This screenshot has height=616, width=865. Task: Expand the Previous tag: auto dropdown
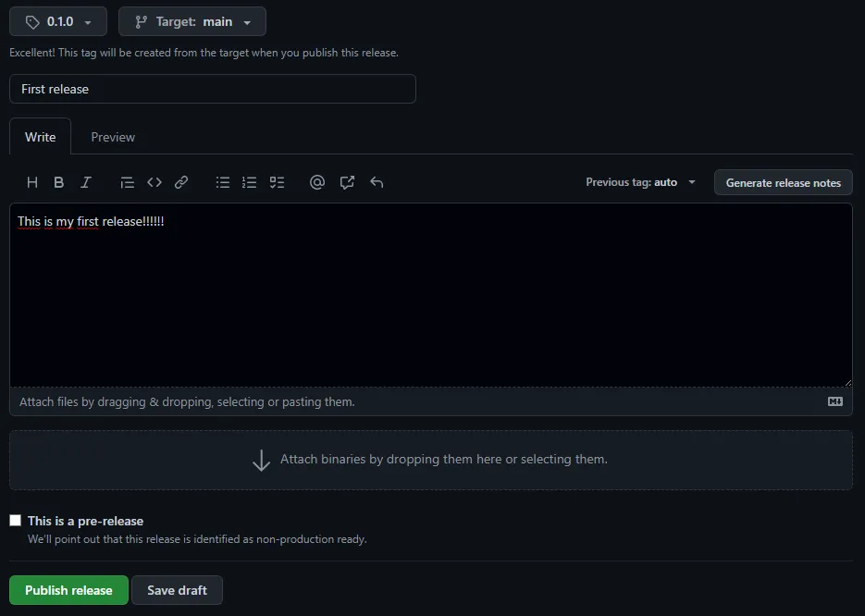(x=640, y=182)
